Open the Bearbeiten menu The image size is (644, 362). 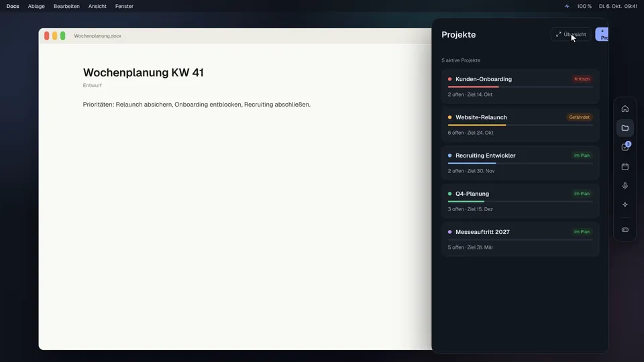66,6
